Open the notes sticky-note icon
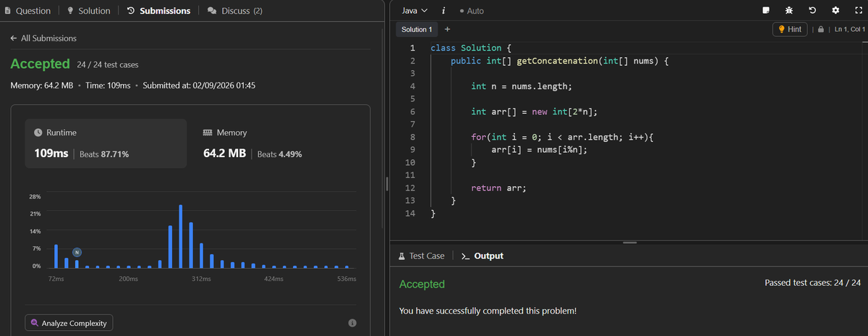The width and height of the screenshot is (868, 336). (x=766, y=11)
